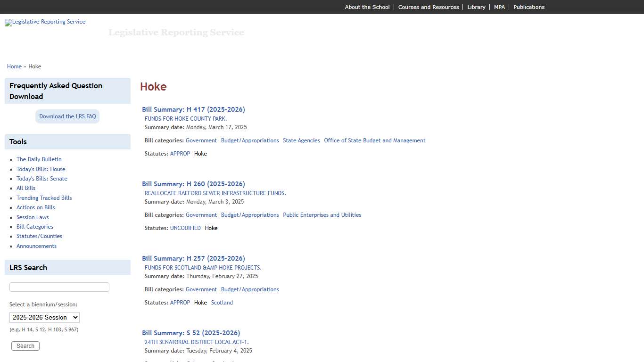
Task: Browse Statutes/Counties list
Action: pos(39,236)
